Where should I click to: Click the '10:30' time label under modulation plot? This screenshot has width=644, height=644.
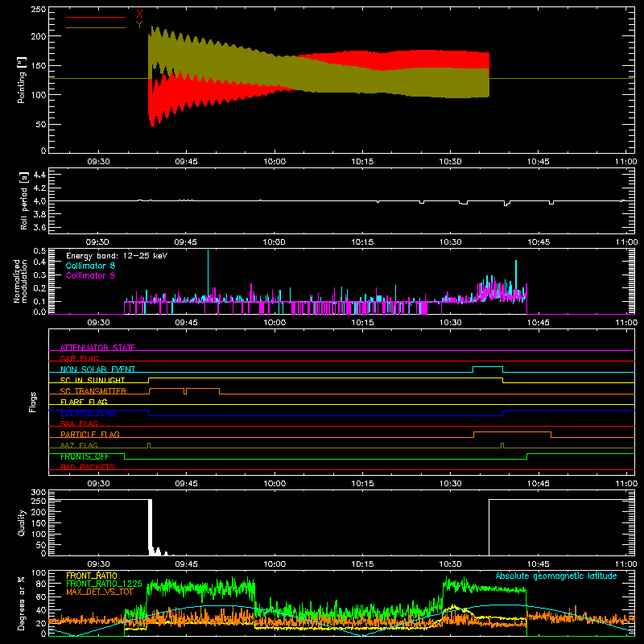pyautogui.click(x=451, y=323)
